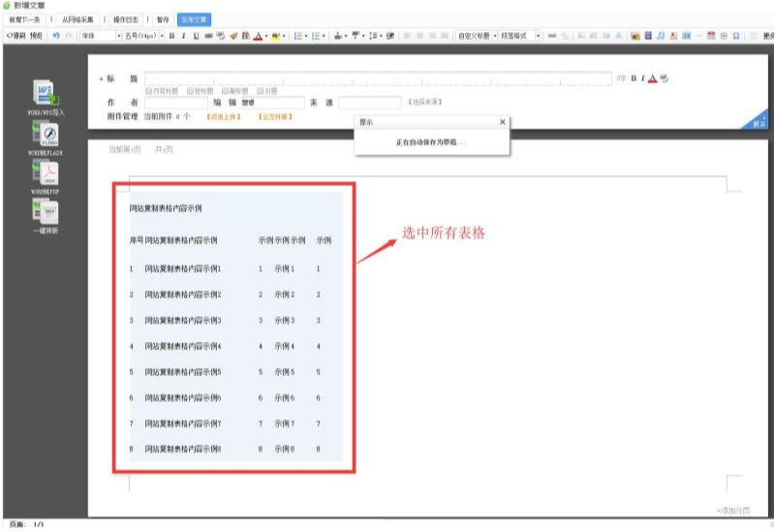Toggle italic in the editor toolbar

[x=183, y=36]
